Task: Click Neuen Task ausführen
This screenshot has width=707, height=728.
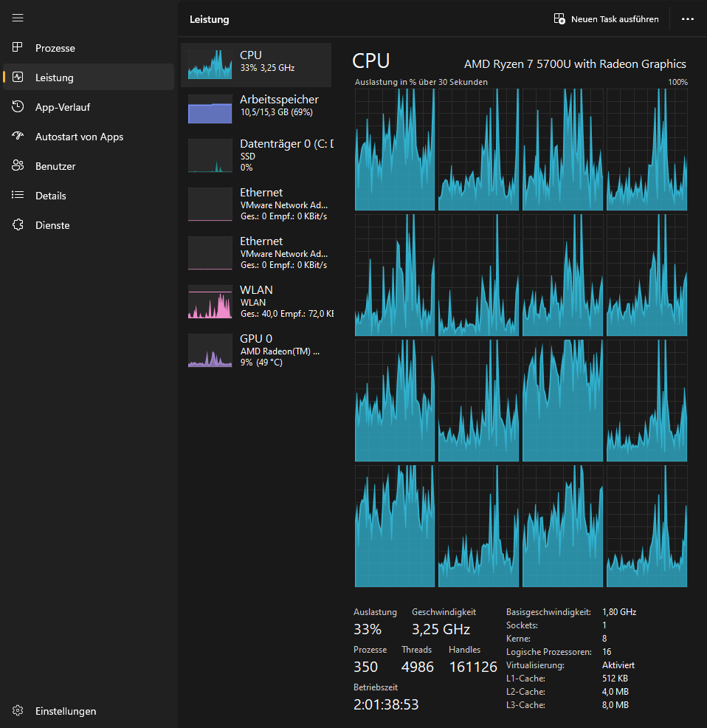Action: pyautogui.click(x=606, y=19)
